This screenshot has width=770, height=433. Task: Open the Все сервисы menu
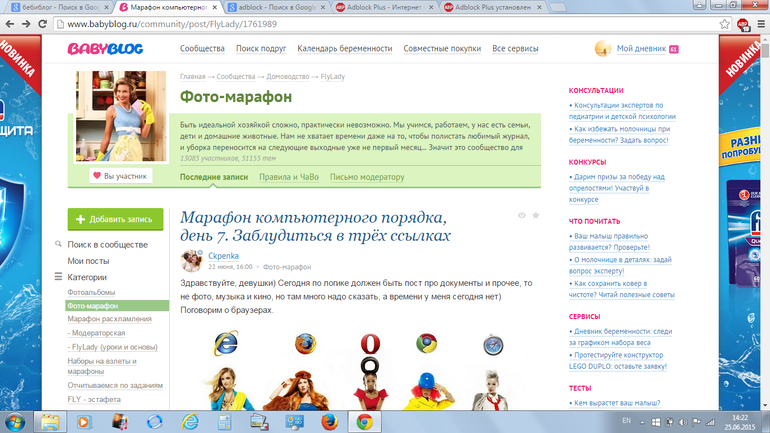click(x=515, y=49)
